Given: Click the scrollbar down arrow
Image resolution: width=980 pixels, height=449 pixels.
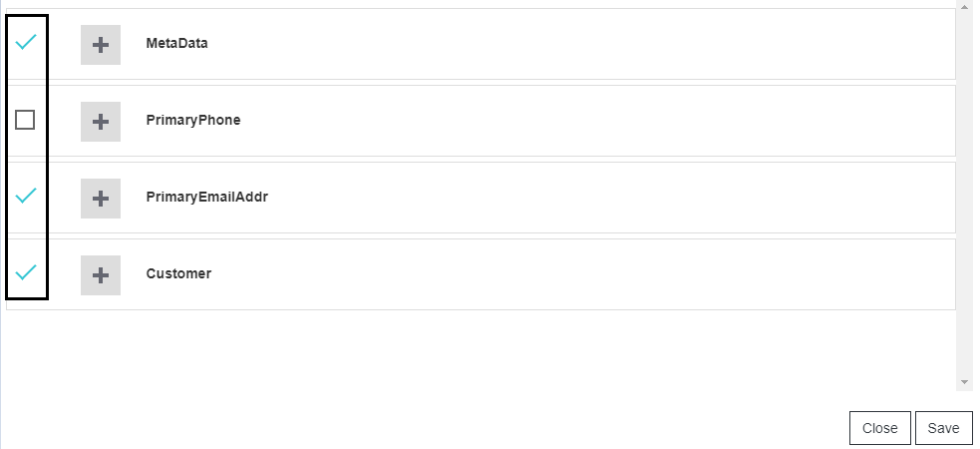Looking at the screenshot, I should tap(964, 382).
